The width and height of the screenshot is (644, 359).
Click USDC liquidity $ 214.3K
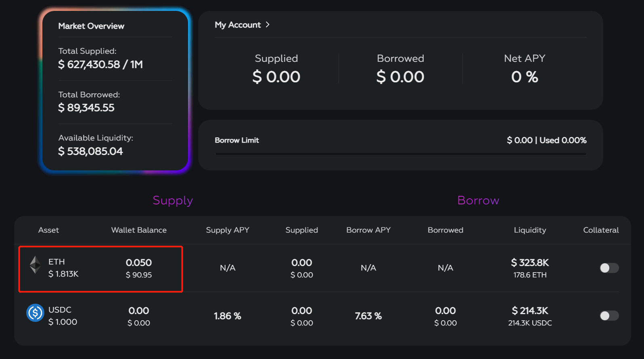click(x=530, y=311)
